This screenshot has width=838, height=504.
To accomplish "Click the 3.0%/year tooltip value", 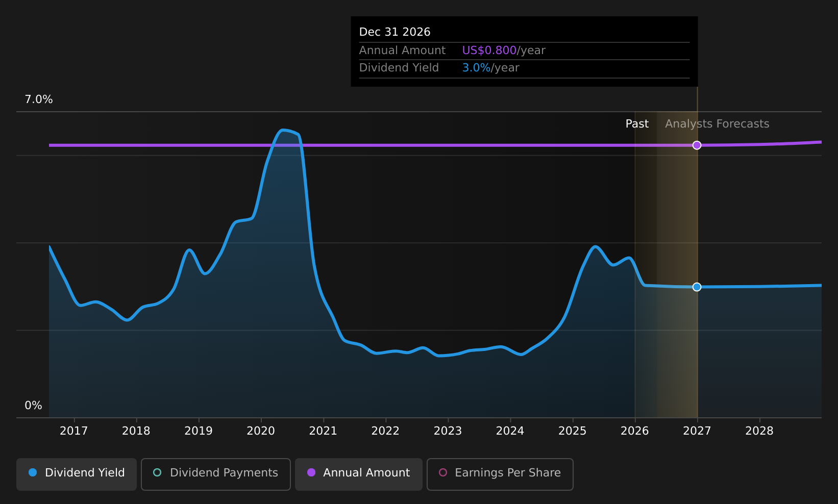I will point(490,68).
